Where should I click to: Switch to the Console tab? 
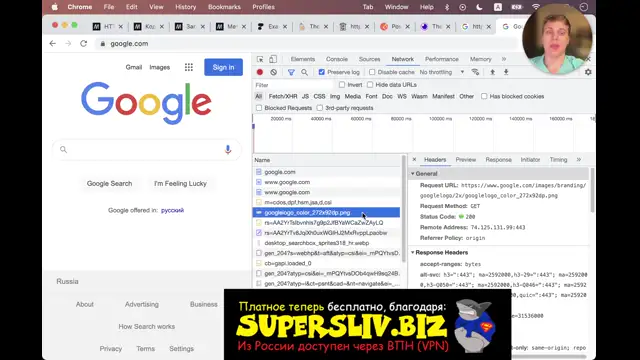point(337,59)
